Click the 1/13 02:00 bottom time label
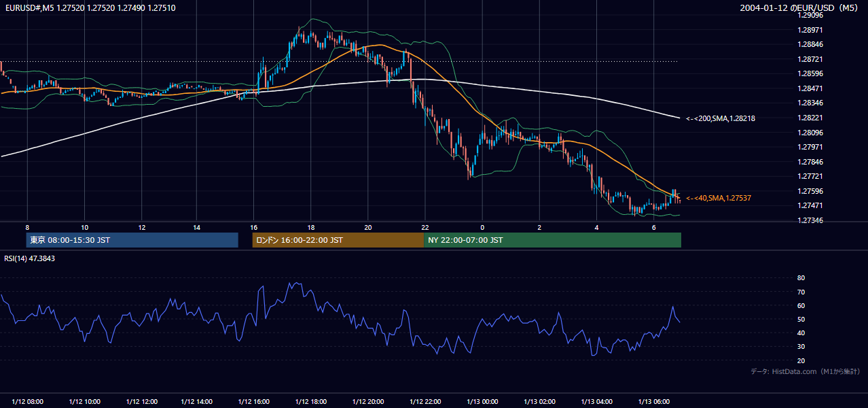The height and width of the screenshot is (408, 868). click(x=539, y=401)
